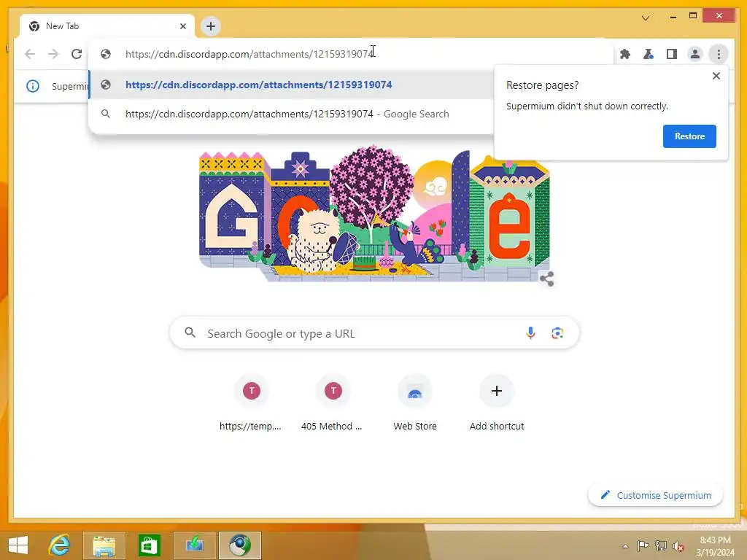This screenshot has width=747, height=560.
Task: Open the clock showing 8:43 PM
Action: (x=715, y=545)
